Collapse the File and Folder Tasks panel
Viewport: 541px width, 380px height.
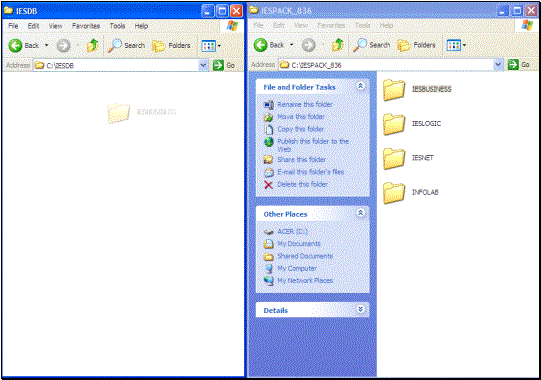[360, 86]
